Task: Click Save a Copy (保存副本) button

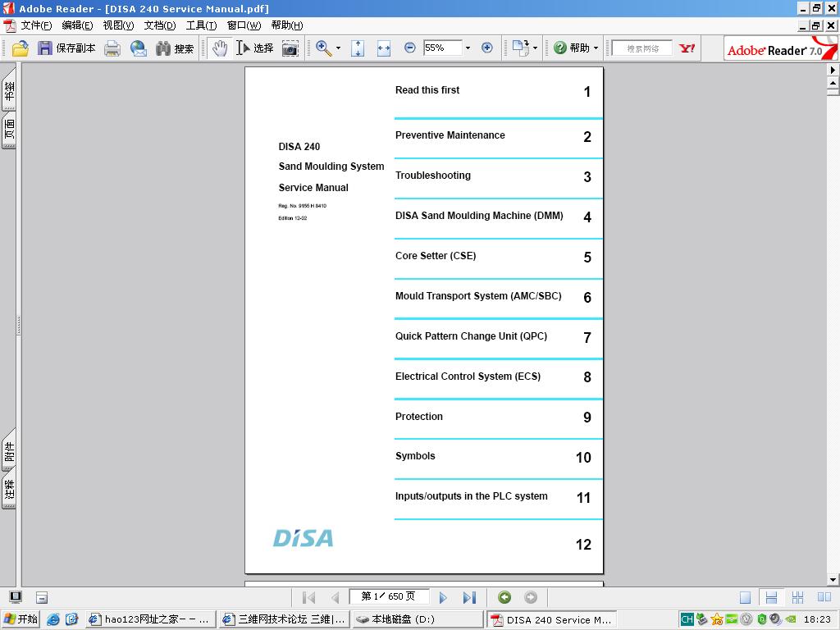Action: (x=66, y=48)
